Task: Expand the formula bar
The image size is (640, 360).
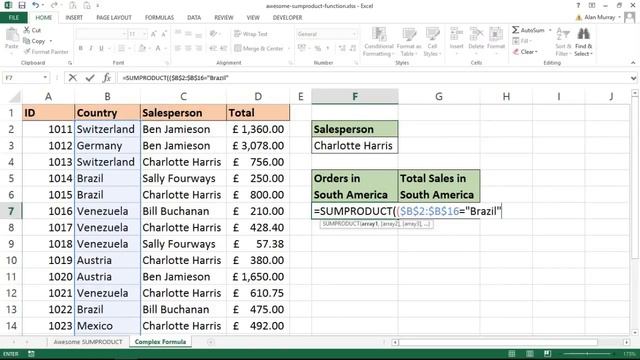Action: coord(633,78)
